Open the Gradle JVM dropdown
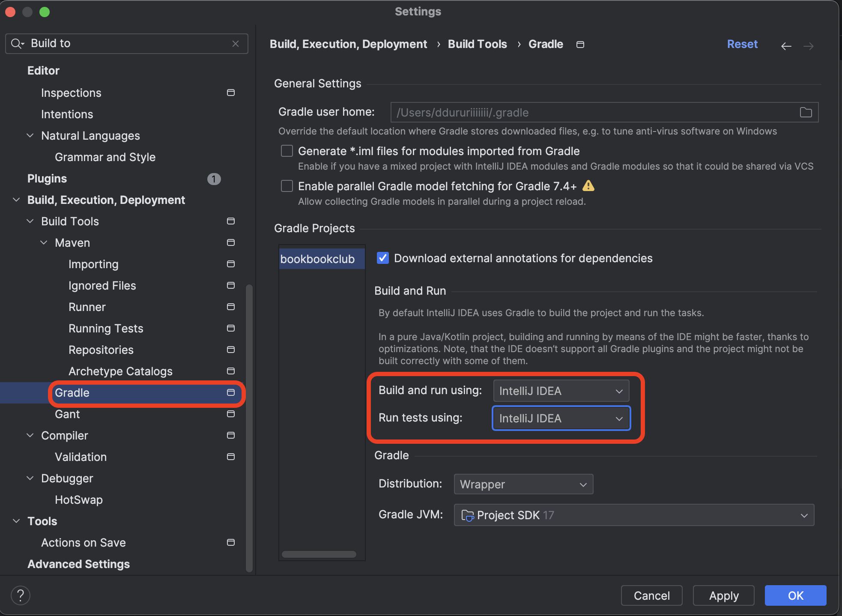Screen dimensions: 842x616 pyautogui.click(x=634, y=515)
